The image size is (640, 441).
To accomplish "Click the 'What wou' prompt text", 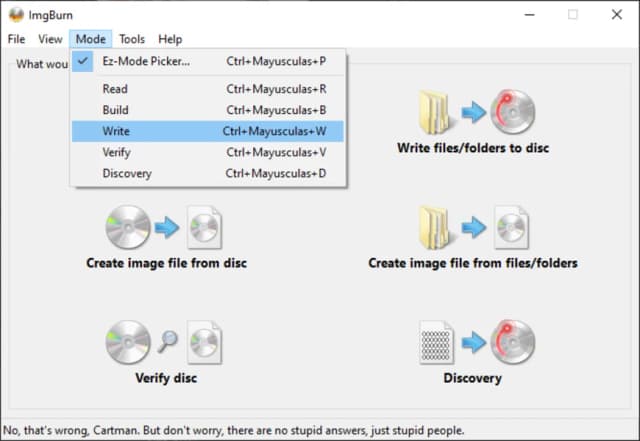I will click(x=42, y=64).
